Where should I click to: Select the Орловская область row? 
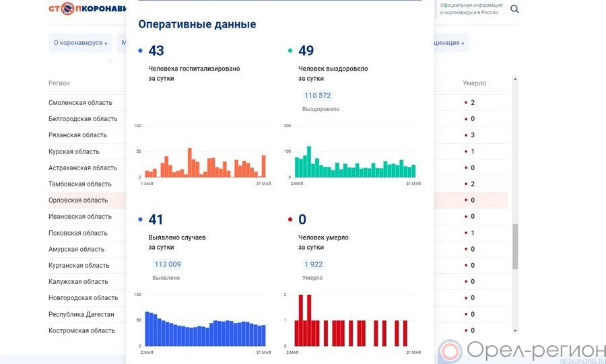click(x=78, y=201)
